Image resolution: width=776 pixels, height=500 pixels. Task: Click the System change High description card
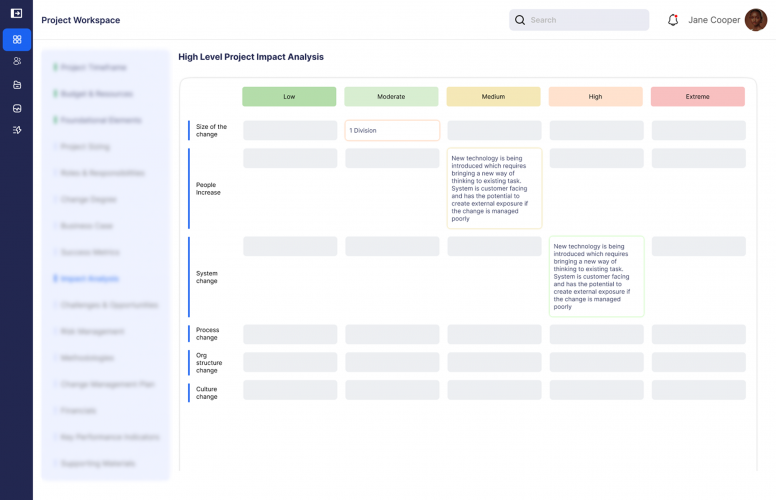[596, 276]
